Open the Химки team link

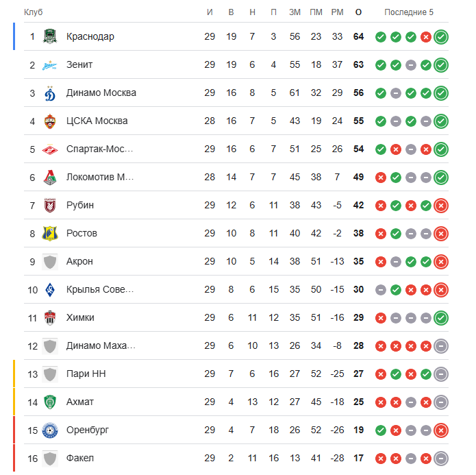click(x=80, y=317)
